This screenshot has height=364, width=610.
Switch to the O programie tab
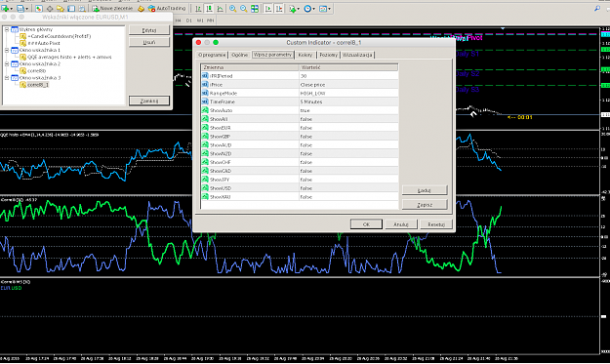pos(212,55)
